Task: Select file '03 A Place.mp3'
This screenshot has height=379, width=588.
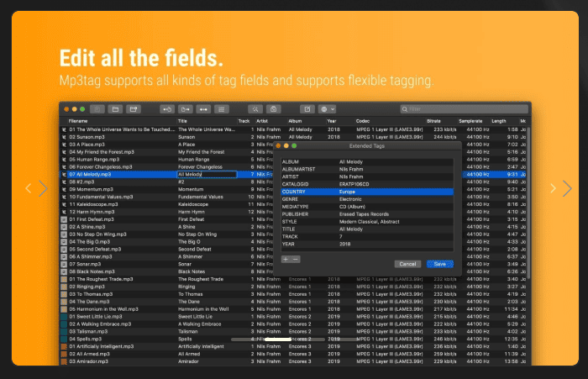Action: (x=87, y=145)
